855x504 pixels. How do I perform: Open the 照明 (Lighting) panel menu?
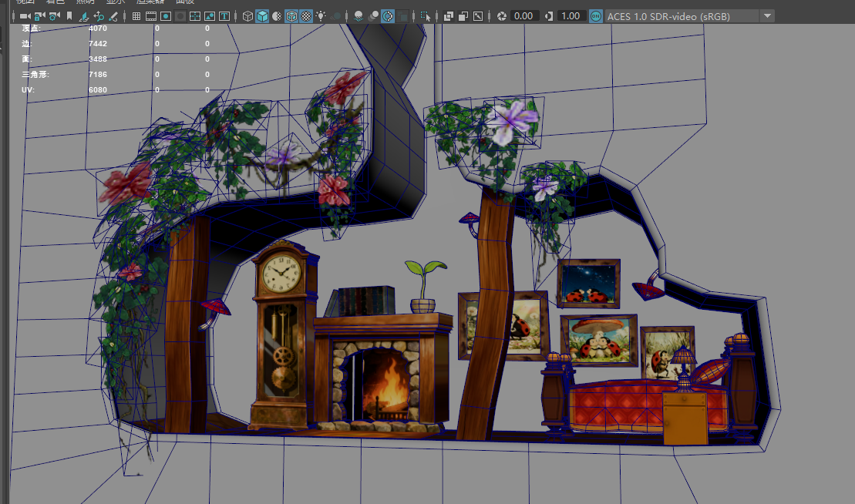[x=86, y=2]
